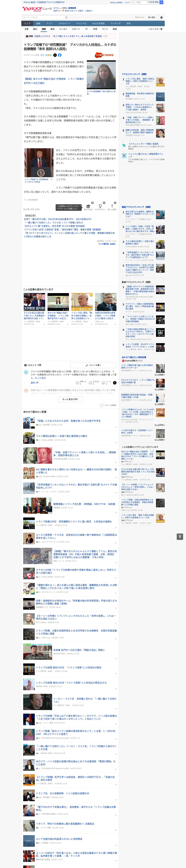Screen dimensions: 186x868
Task: Click the Trump podium photo in article
Action: click(x=39, y=163)
